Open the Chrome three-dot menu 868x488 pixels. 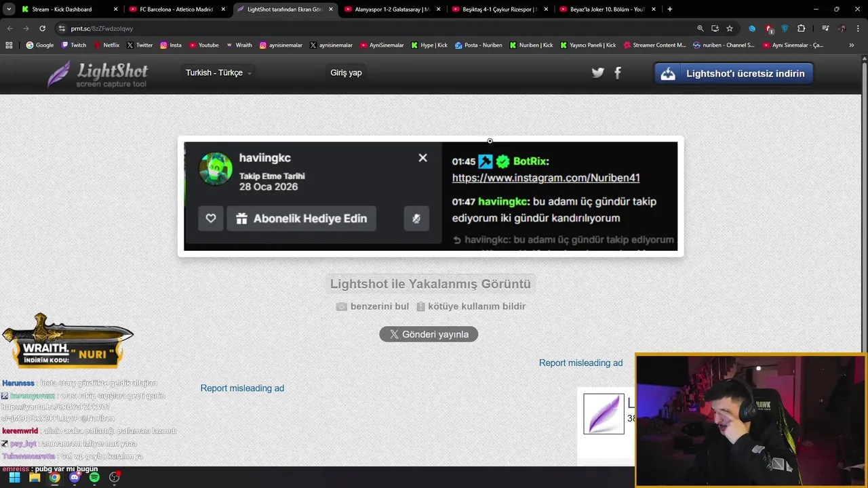pos(858,28)
